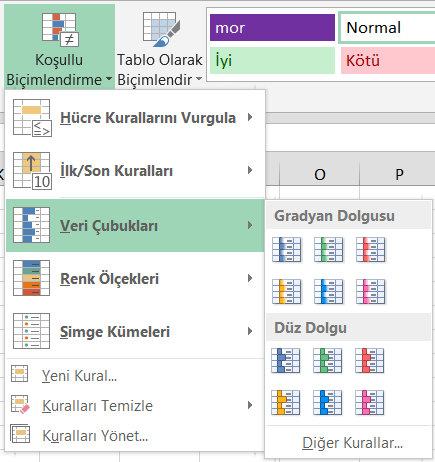Click the Hücre Kurallarını Vurgula icon
The height and width of the screenshot is (462, 435).
click(32, 118)
